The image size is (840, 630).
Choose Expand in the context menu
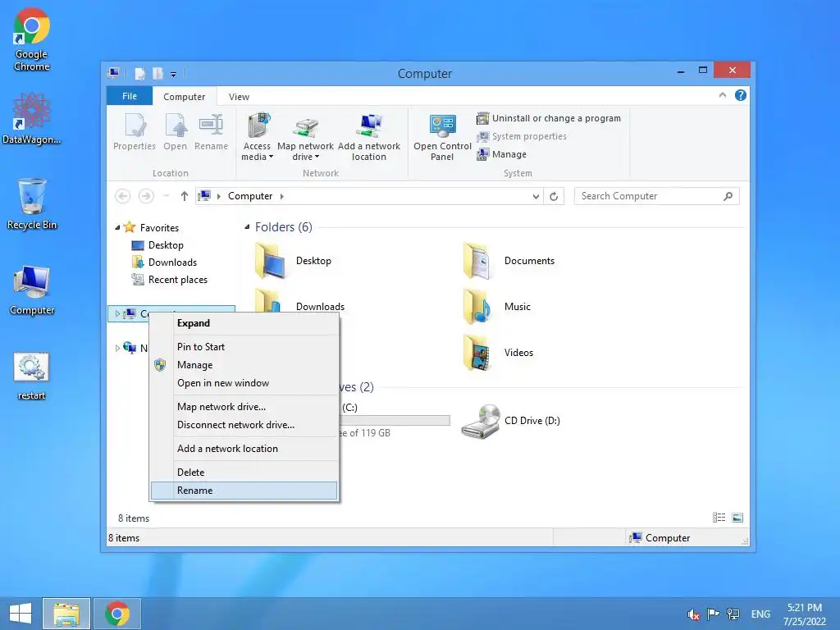tap(244, 323)
